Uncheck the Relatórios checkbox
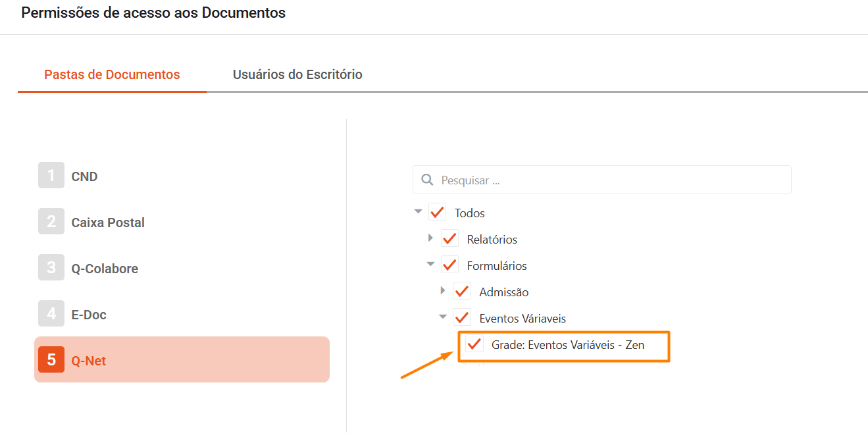 (x=450, y=239)
